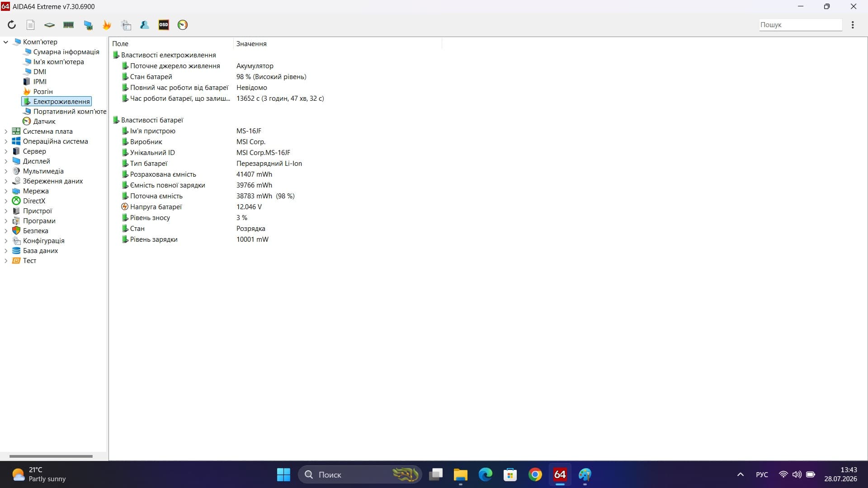Expand the Збереження даних node
868x488 pixels.
click(x=6, y=181)
